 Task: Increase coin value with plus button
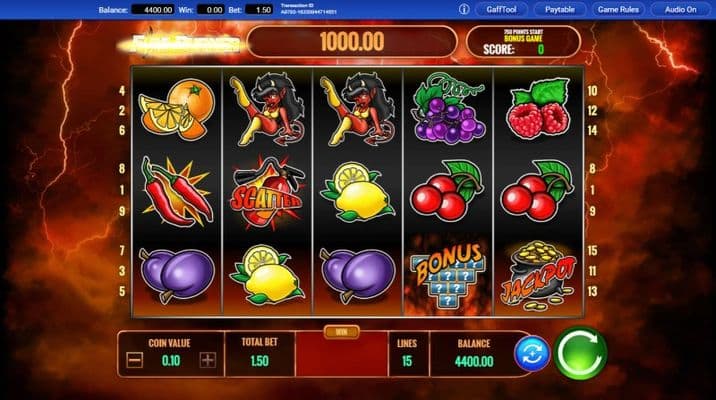207,360
